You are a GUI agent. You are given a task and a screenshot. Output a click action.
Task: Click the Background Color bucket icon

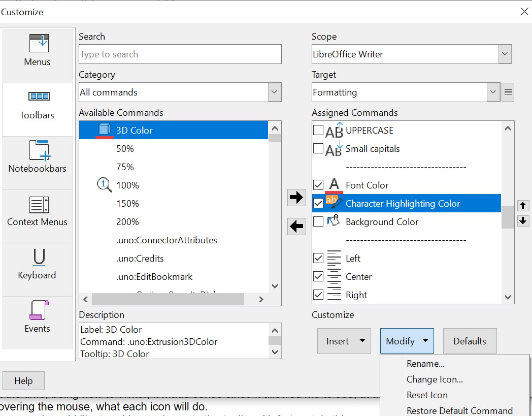334,221
